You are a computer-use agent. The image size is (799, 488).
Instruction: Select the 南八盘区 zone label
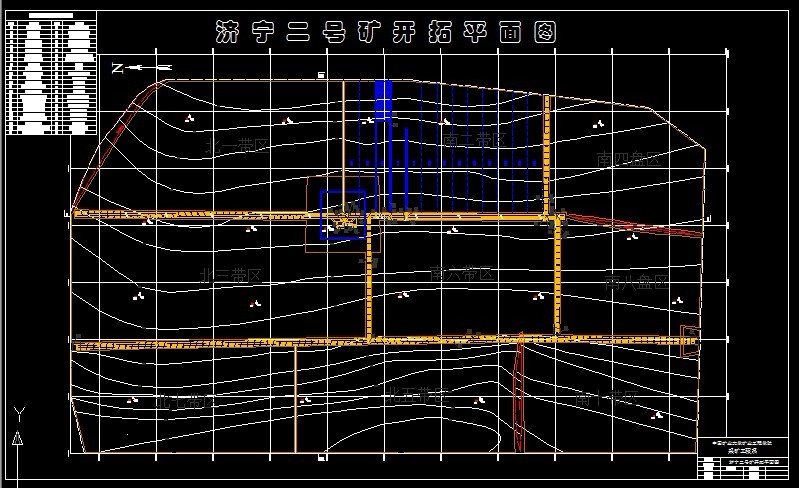point(636,282)
